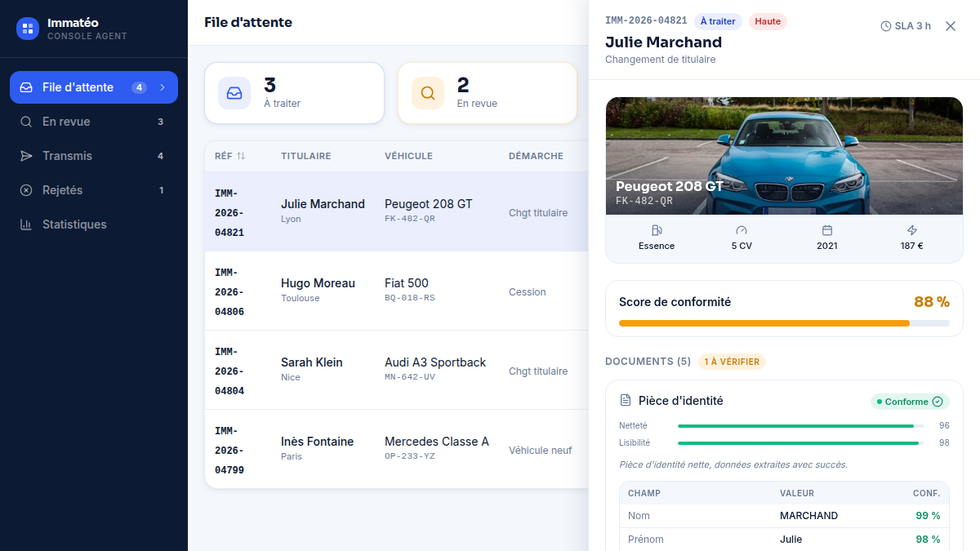Viewport: 980px width, 551px height.
Task: Open the Statistiques page
Action: click(94, 224)
